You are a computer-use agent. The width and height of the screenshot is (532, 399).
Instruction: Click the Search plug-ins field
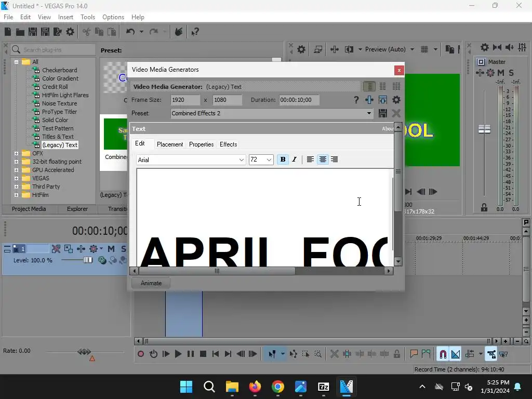pyautogui.click(x=53, y=50)
